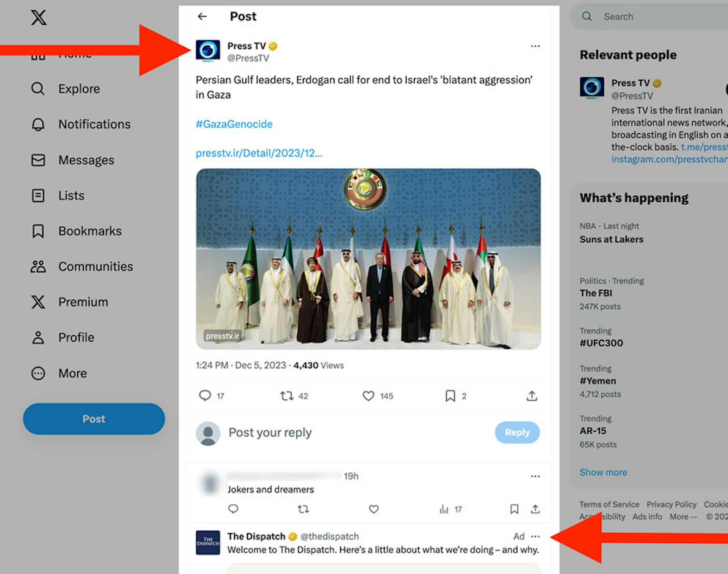This screenshot has height=574, width=728.
Task: Bookmark the 'Jokers and dreamers' comment
Action: pyautogui.click(x=514, y=509)
